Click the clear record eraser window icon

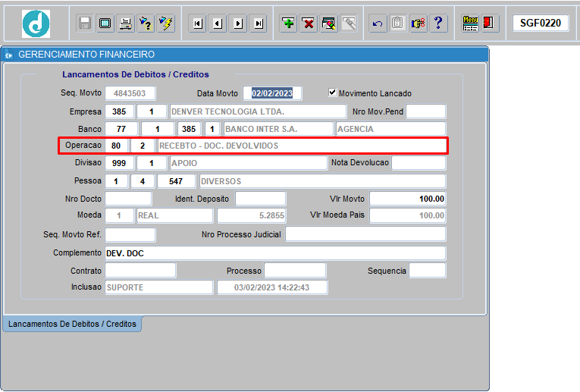329,24
